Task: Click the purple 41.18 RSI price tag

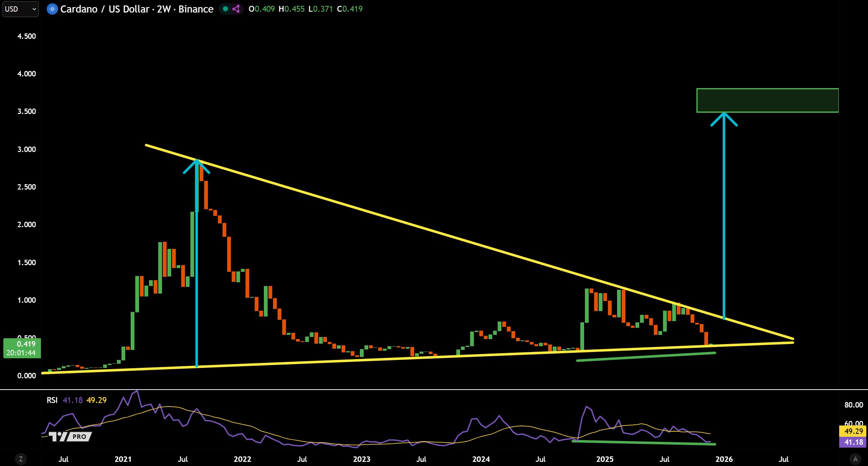Action: (x=852, y=442)
